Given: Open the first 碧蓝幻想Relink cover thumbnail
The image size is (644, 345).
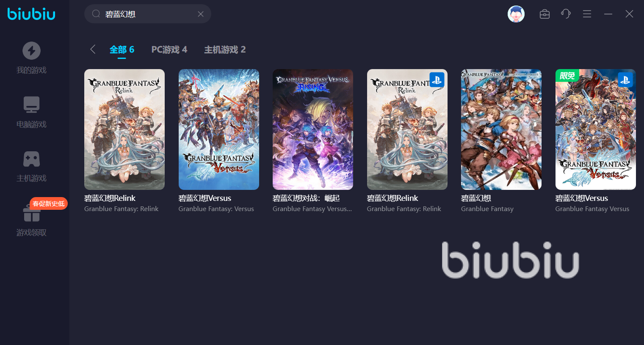Looking at the screenshot, I should point(124,129).
